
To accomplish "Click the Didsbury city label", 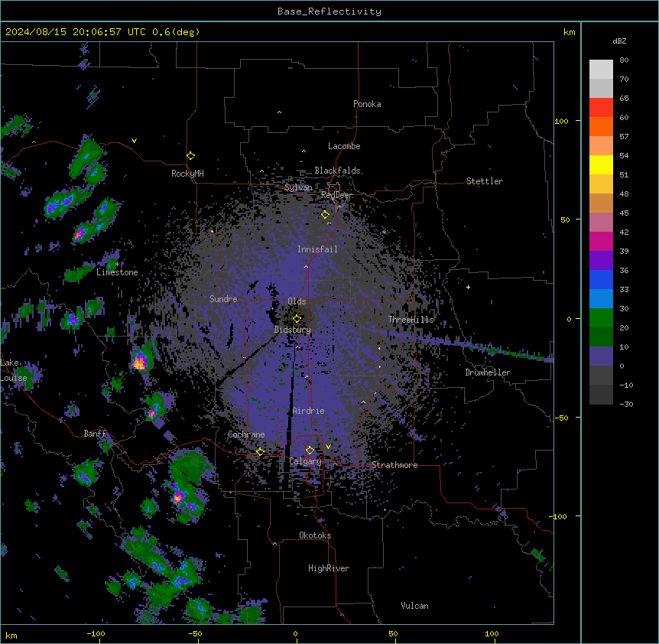I will (293, 330).
